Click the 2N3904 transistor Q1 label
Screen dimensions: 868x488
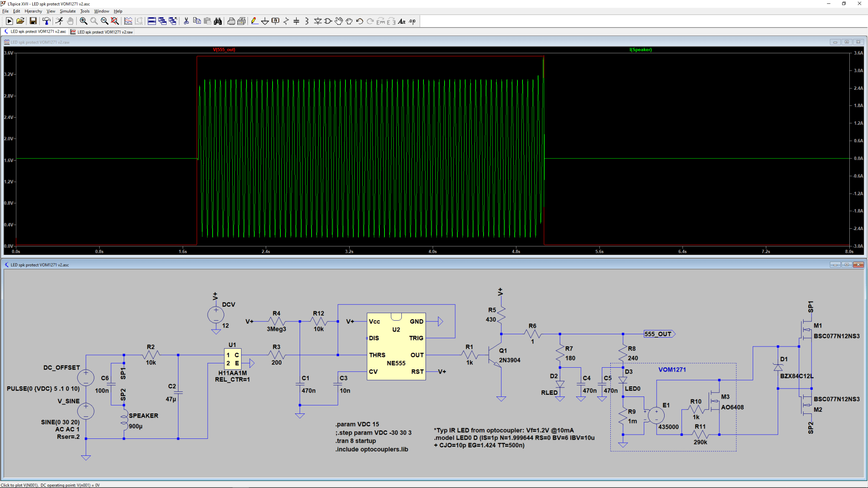click(x=509, y=360)
